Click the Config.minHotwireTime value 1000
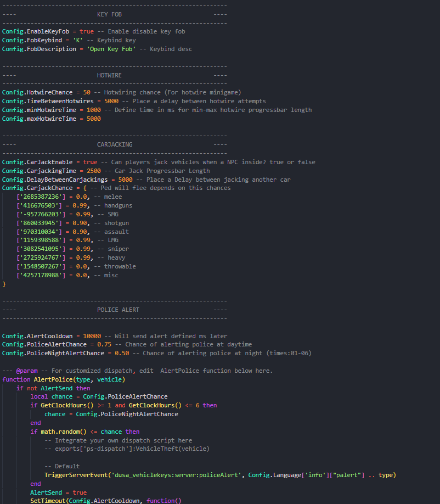The image size is (440, 504). coord(94,110)
